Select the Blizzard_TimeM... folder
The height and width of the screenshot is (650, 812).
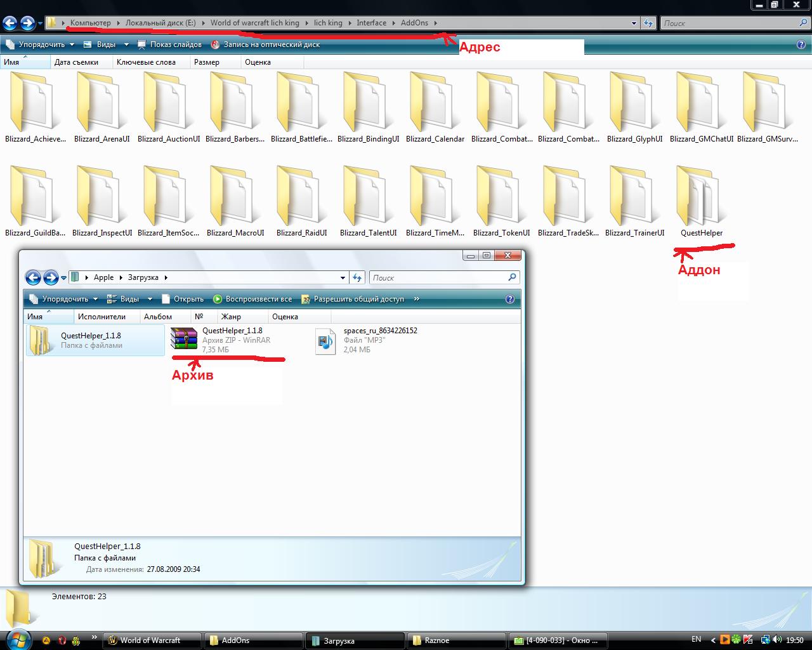(x=435, y=202)
